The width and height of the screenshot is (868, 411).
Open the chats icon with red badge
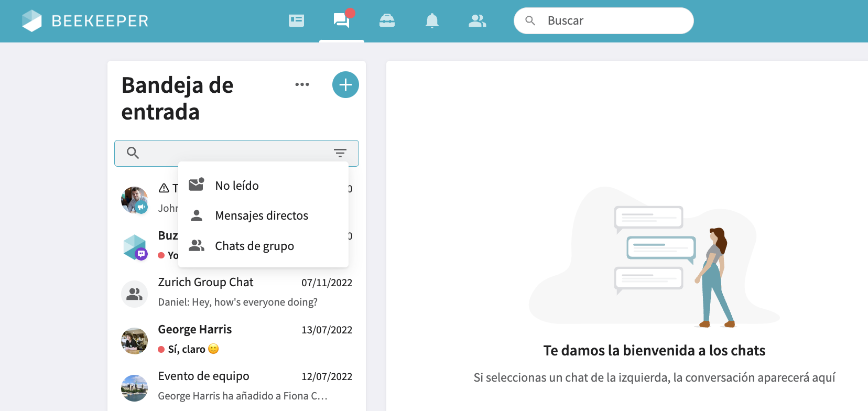click(x=342, y=20)
